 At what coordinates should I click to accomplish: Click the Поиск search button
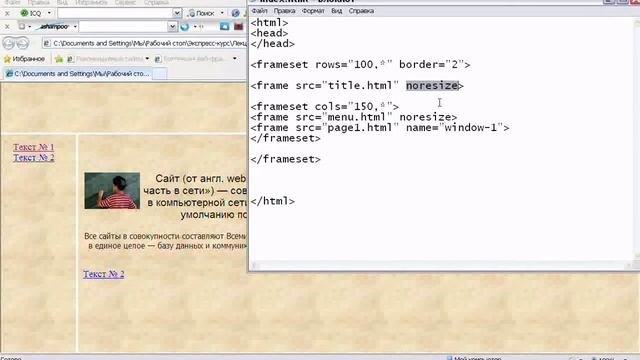pos(202,13)
